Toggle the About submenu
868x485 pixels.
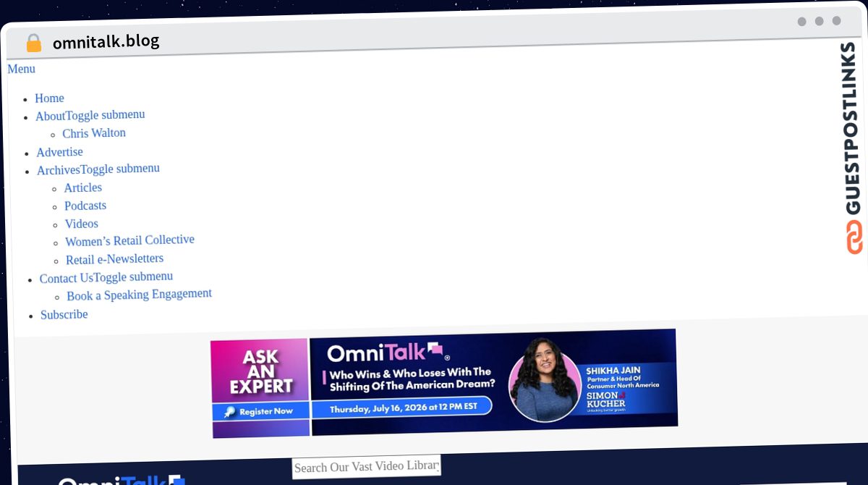point(105,115)
